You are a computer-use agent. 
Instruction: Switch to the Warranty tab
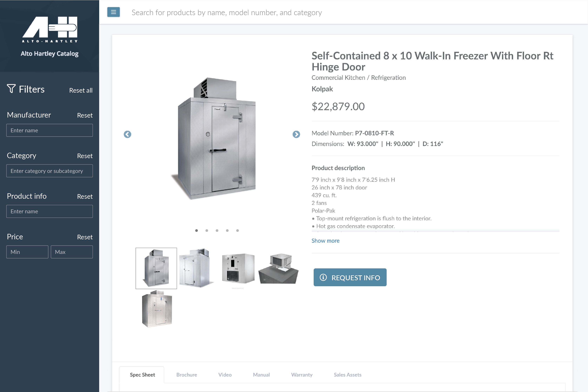(302, 374)
